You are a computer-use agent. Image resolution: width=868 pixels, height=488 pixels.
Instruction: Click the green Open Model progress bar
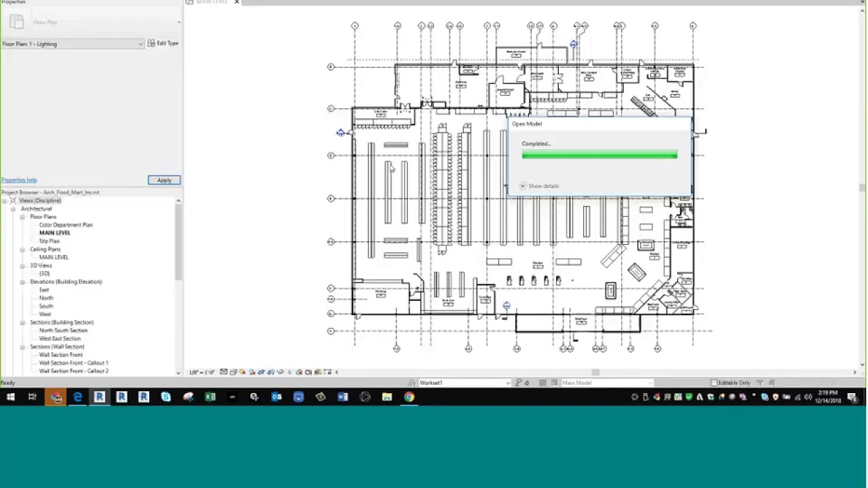point(599,155)
